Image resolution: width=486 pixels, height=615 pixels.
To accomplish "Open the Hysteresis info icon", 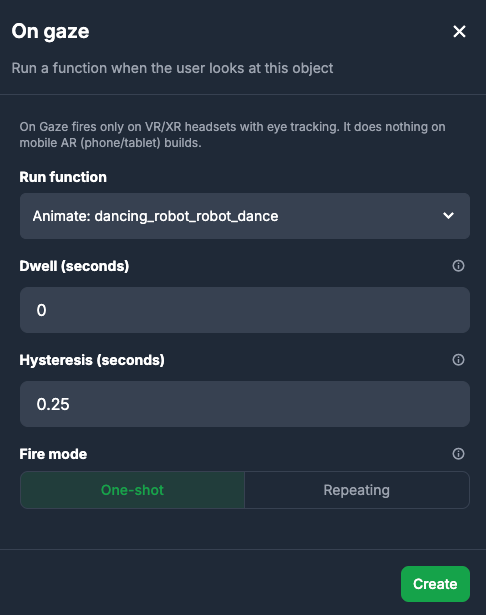I will pos(458,360).
